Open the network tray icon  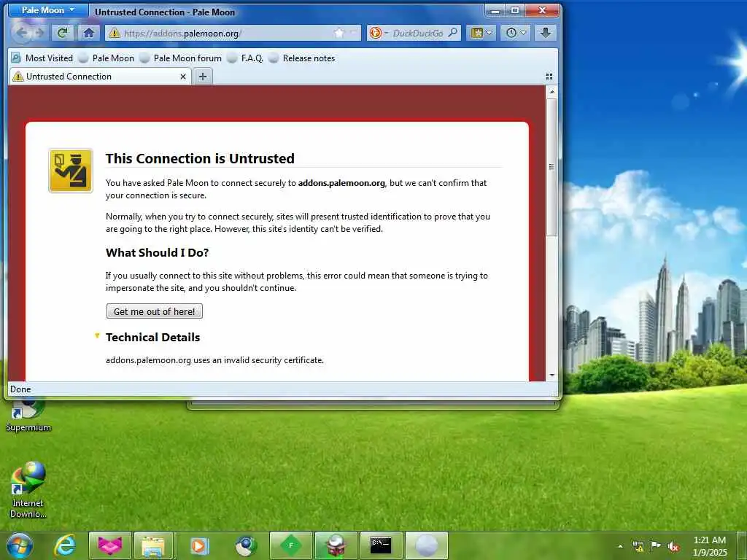[638, 546]
